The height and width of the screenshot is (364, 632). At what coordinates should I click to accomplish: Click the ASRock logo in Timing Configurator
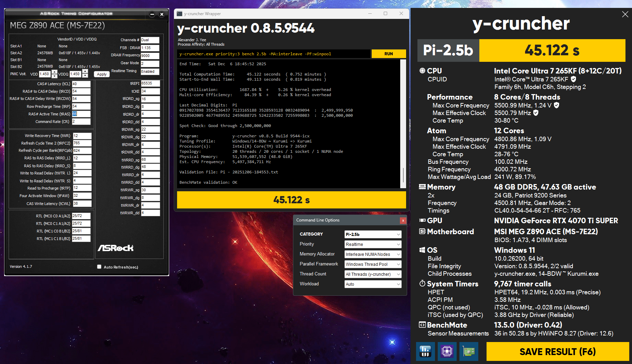click(x=116, y=248)
